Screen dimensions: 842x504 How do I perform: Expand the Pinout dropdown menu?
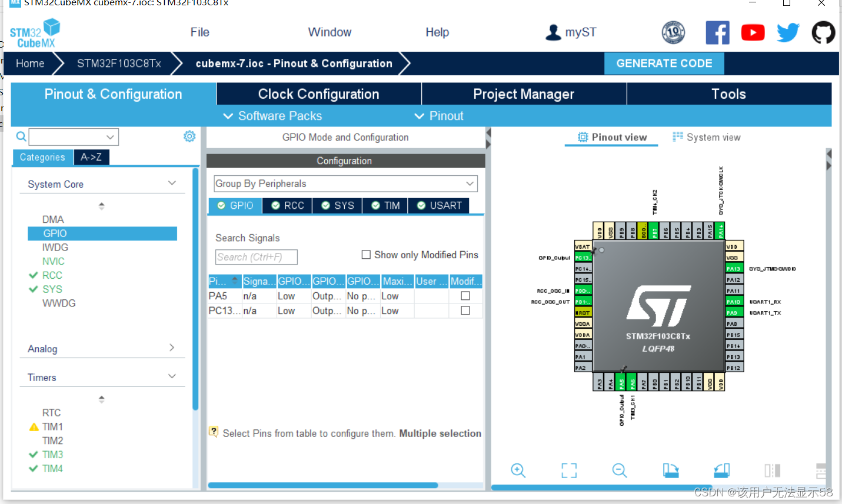click(439, 116)
